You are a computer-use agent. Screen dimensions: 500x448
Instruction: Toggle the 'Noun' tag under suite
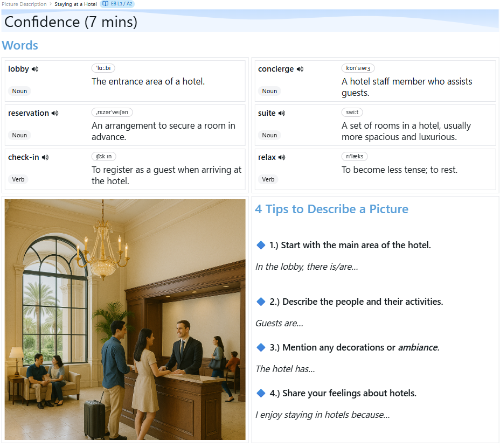[269, 135]
